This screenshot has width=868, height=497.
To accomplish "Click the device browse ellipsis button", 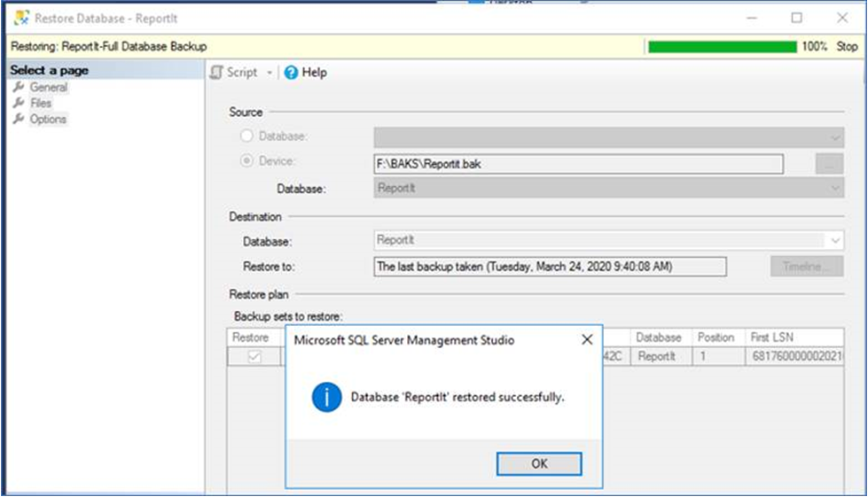I will click(x=829, y=164).
